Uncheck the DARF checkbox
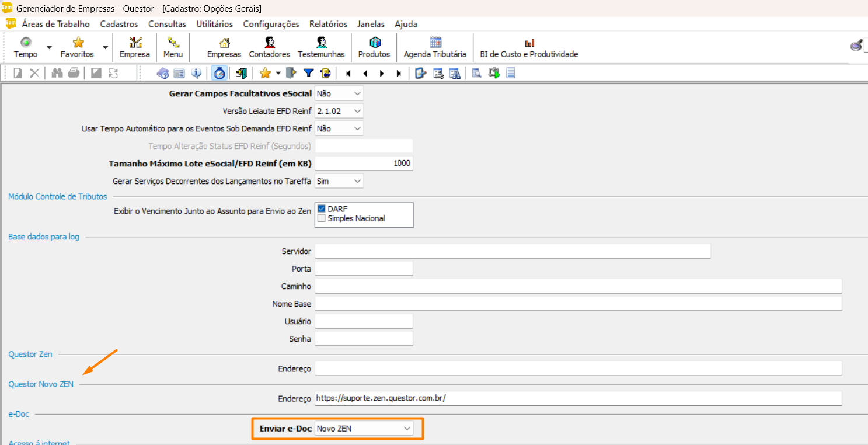 [x=321, y=208]
